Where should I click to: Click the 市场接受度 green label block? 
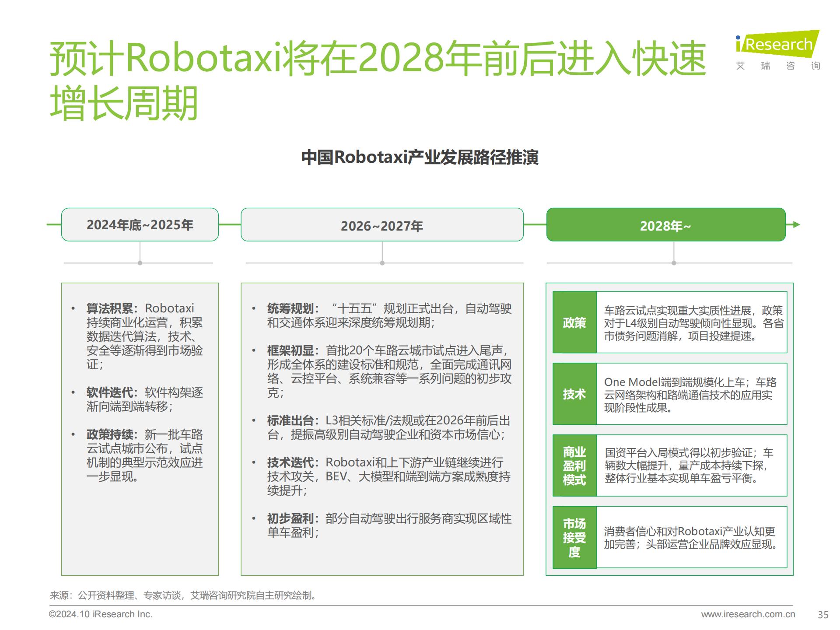[x=574, y=537]
